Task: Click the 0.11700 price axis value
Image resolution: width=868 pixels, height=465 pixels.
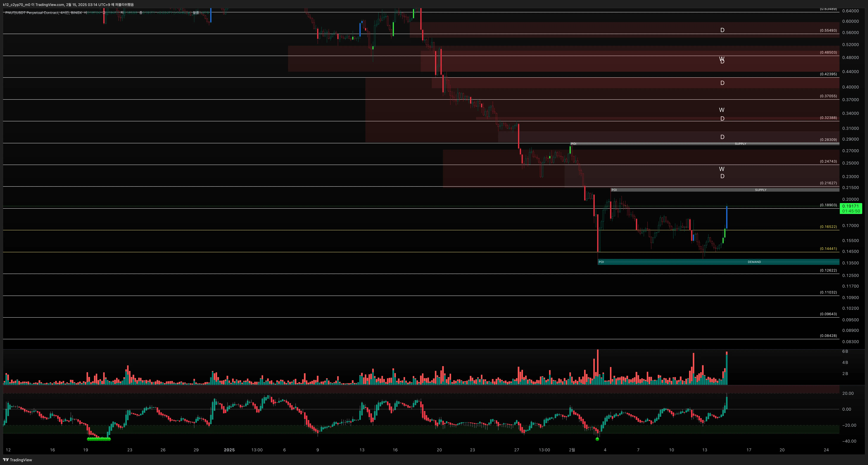Action: [x=850, y=286]
